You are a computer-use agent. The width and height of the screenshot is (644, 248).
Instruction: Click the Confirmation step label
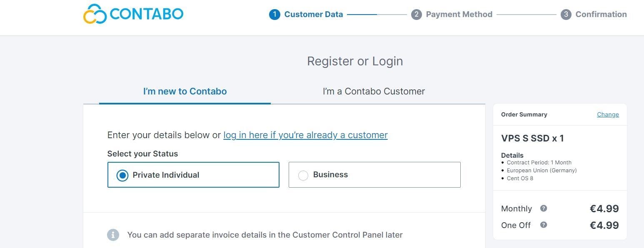click(601, 15)
